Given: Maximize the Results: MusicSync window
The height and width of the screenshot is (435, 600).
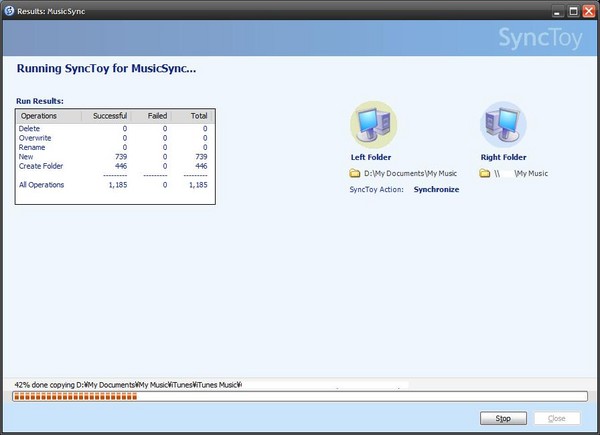Looking at the screenshot, I should click(574, 11).
